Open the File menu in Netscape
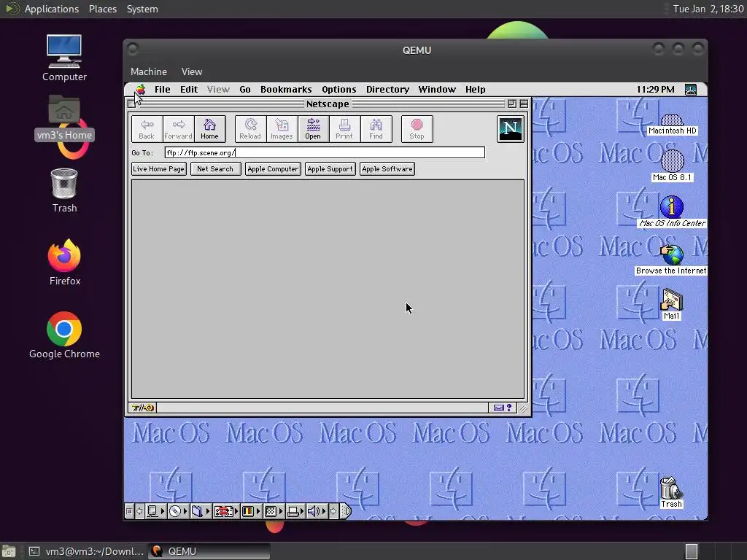The image size is (747, 560). coord(163,90)
